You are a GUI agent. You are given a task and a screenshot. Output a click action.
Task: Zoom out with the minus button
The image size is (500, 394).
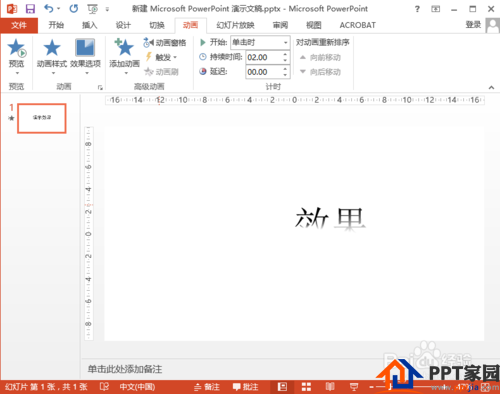click(372, 387)
